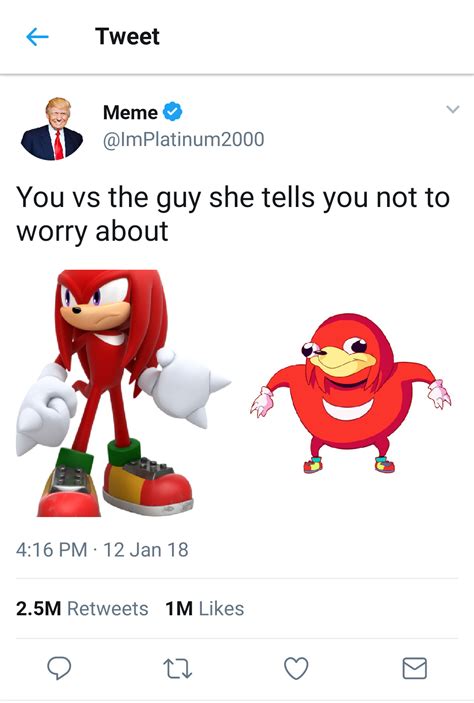
Task: Tap the 12 Jan 18 date
Action: [x=146, y=550]
